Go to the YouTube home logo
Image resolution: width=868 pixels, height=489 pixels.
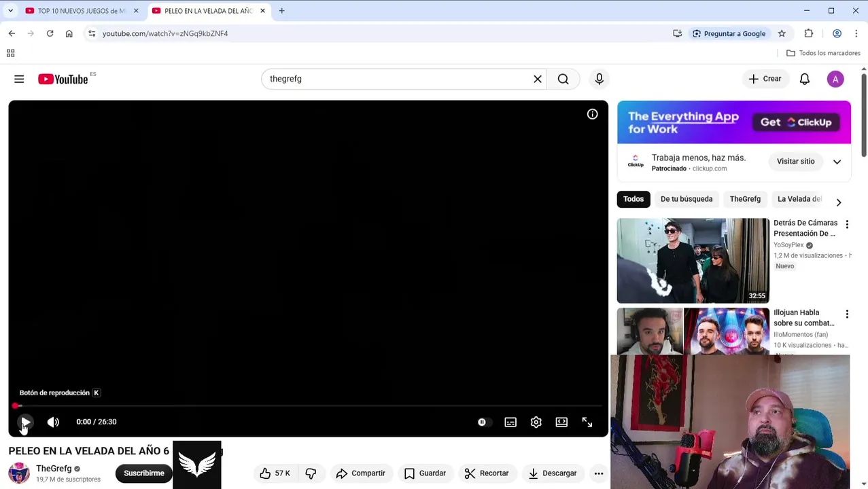(63, 79)
